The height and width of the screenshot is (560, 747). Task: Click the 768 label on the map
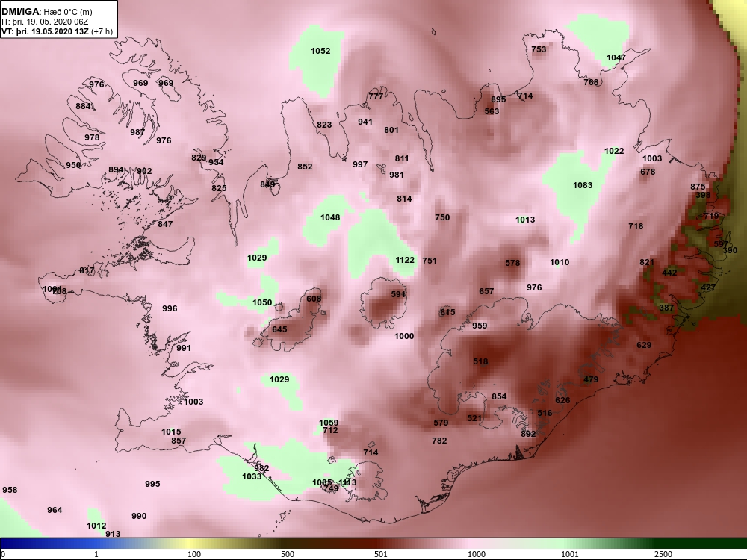coord(591,82)
